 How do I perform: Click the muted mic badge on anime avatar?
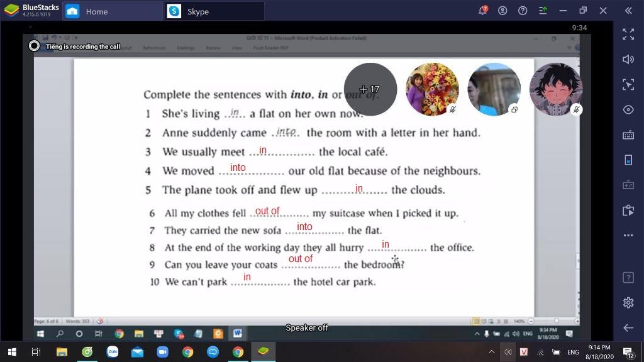click(x=576, y=109)
